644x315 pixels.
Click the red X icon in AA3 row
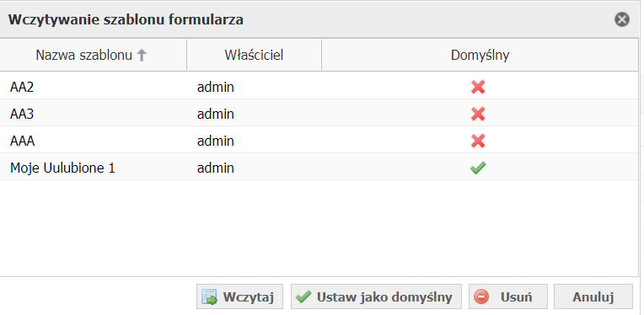pos(478,114)
